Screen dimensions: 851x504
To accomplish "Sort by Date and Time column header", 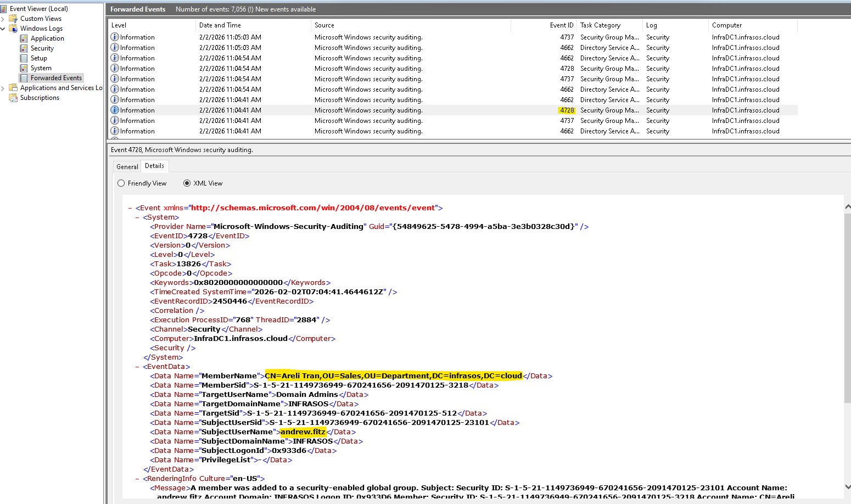I will point(253,25).
